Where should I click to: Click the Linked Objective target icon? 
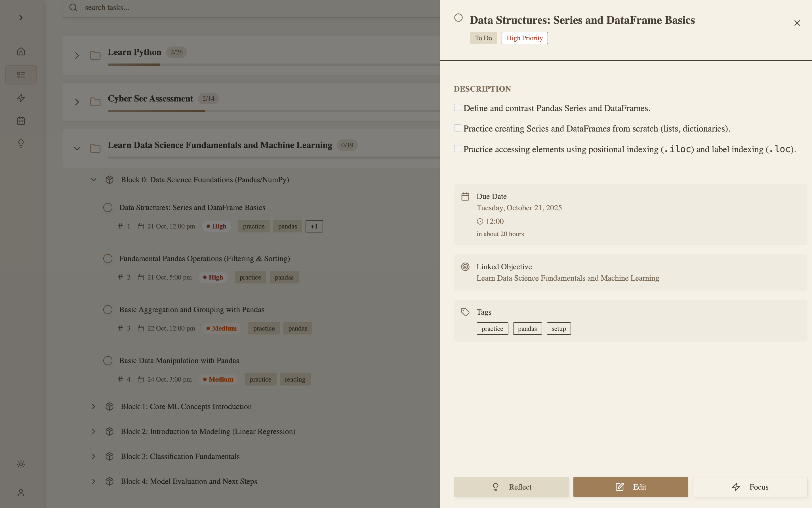(x=465, y=267)
